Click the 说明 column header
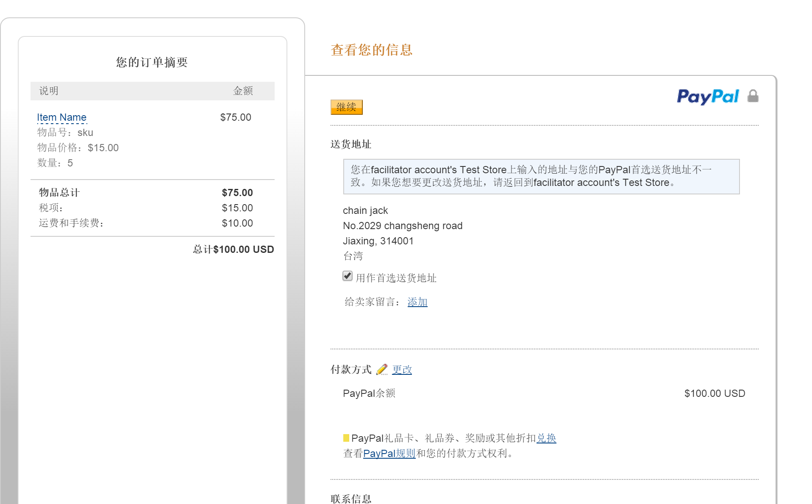Image resolution: width=812 pixels, height=504 pixels. click(x=49, y=91)
